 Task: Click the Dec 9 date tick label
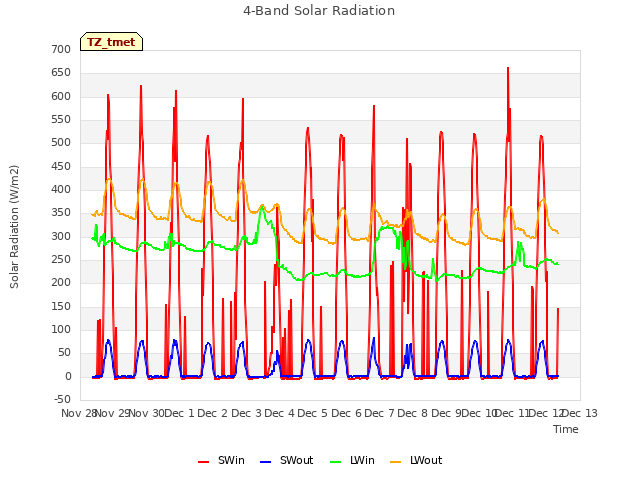tap(447, 413)
